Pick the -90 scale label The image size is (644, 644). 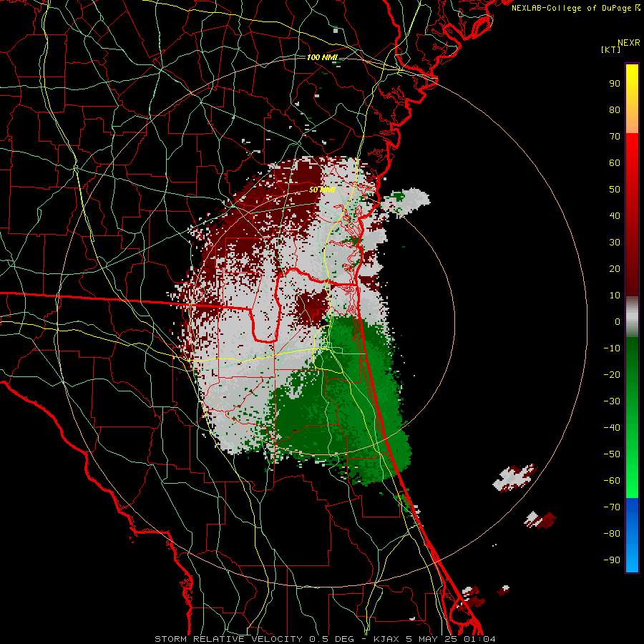pyautogui.click(x=612, y=560)
